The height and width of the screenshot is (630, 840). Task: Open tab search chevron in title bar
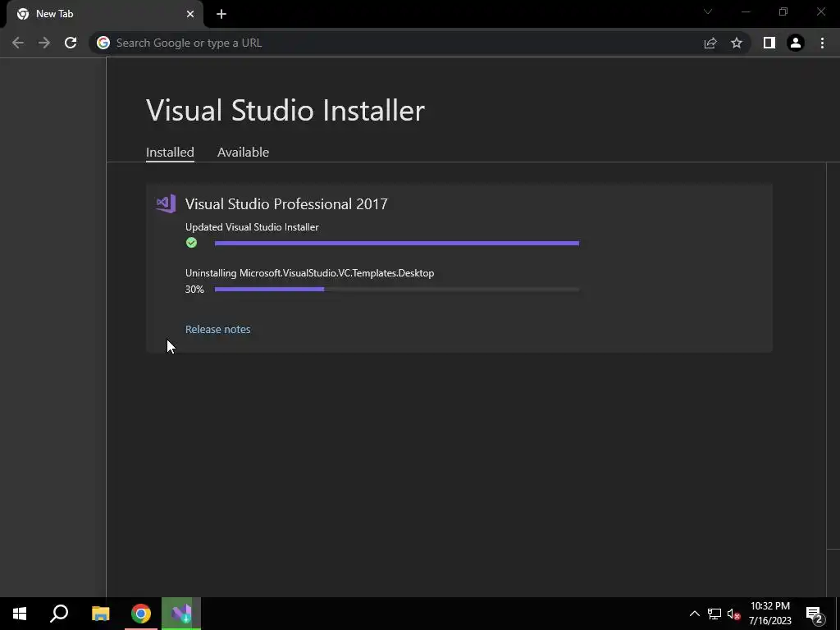click(708, 11)
